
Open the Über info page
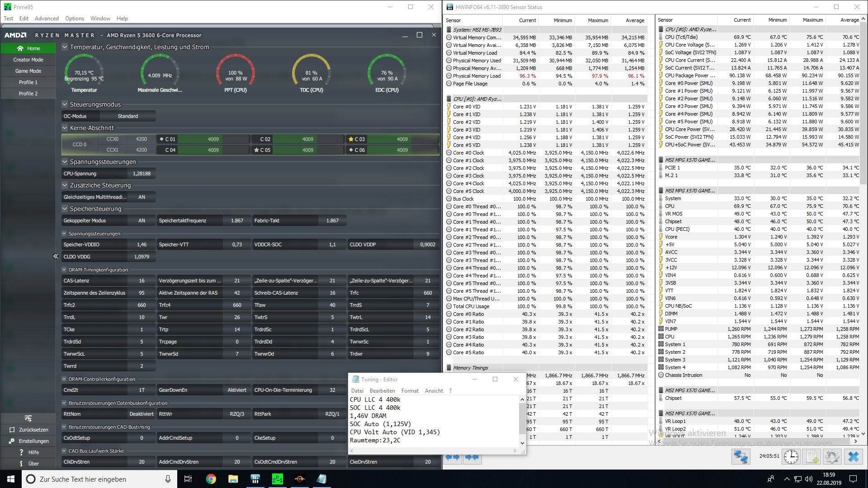(28, 464)
